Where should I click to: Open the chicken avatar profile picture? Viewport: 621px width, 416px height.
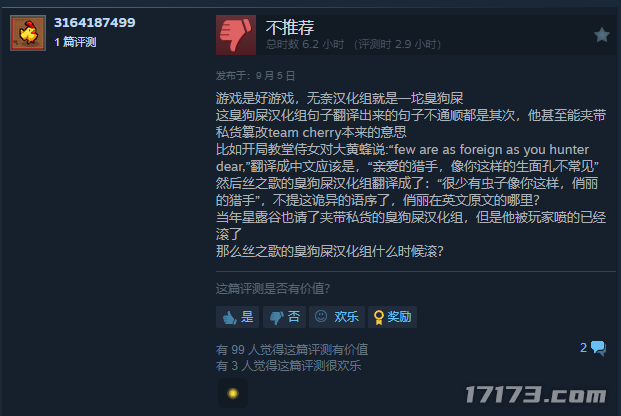tap(28, 33)
